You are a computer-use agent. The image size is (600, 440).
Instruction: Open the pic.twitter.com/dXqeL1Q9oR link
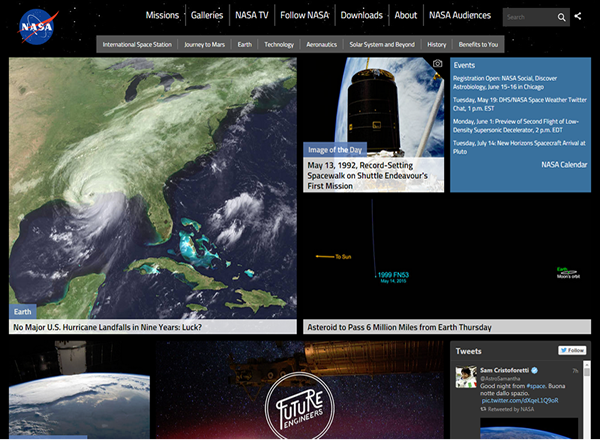[x=520, y=401]
